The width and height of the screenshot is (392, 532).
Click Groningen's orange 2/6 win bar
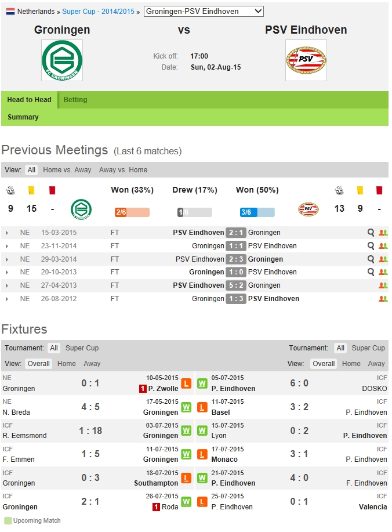132,212
